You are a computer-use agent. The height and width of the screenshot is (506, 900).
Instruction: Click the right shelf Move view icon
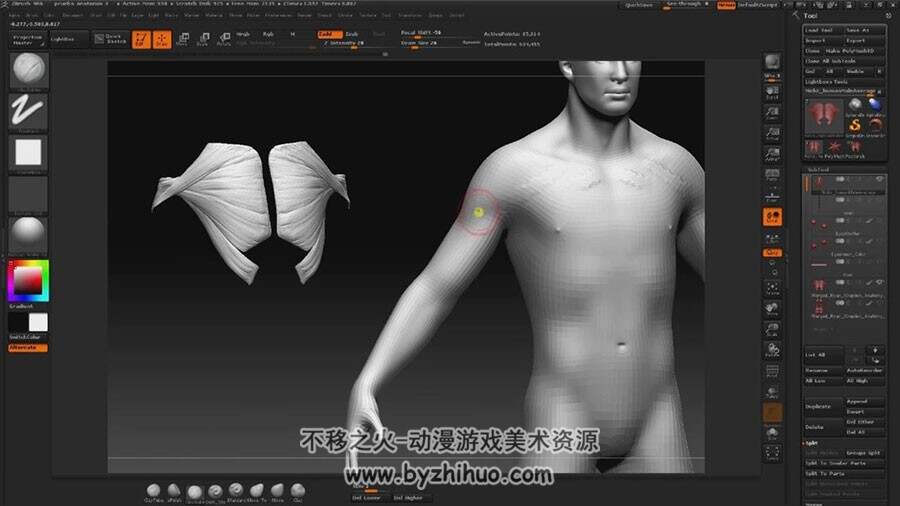772,309
